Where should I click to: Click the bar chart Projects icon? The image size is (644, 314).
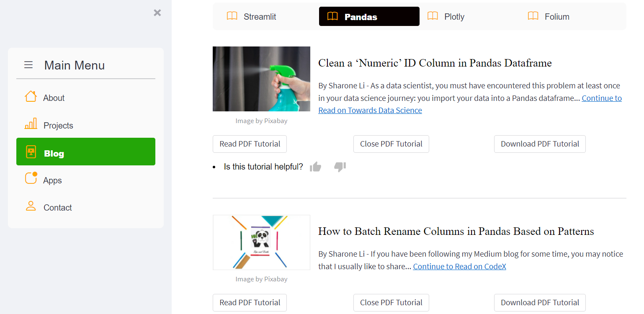pos(31,124)
